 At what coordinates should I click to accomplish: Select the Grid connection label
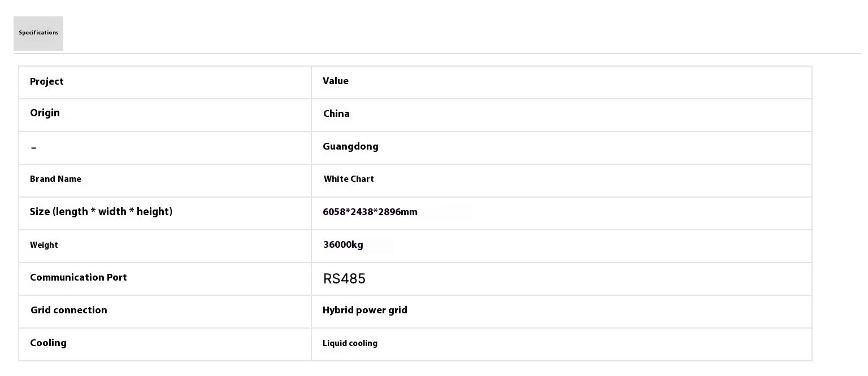pos(68,311)
